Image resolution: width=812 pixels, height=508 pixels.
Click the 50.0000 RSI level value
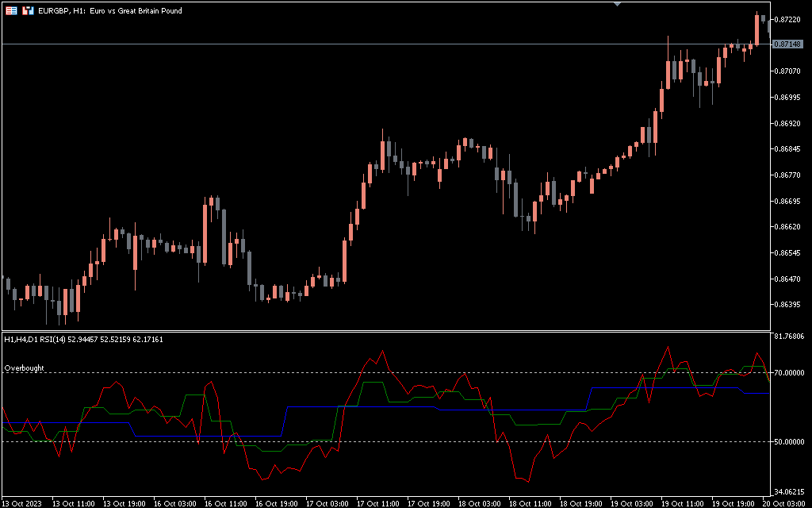point(788,442)
